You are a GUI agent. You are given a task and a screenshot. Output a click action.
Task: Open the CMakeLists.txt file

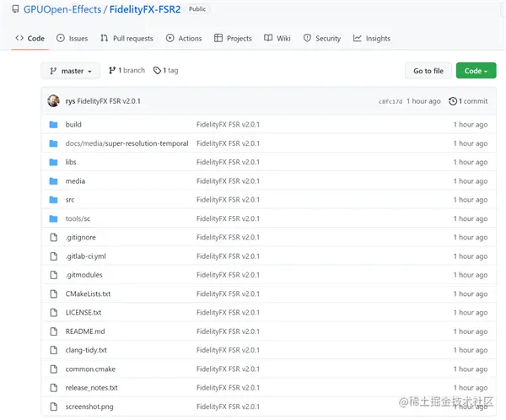click(x=88, y=293)
